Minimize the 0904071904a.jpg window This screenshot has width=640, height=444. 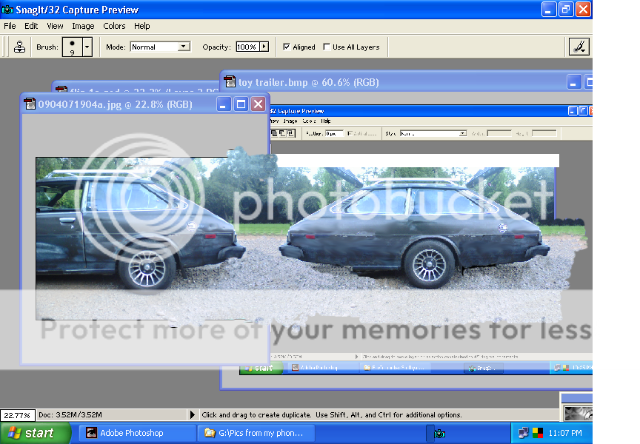(x=223, y=104)
